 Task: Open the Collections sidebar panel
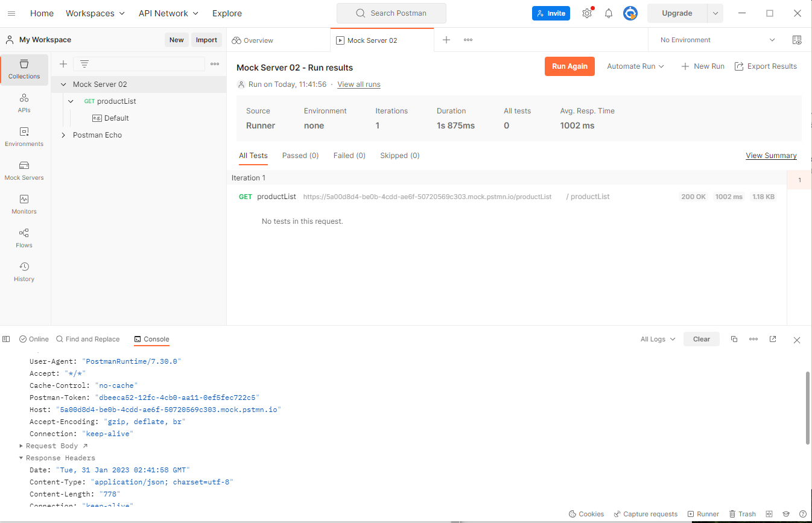pyautogui.click(x=24, y=70)
